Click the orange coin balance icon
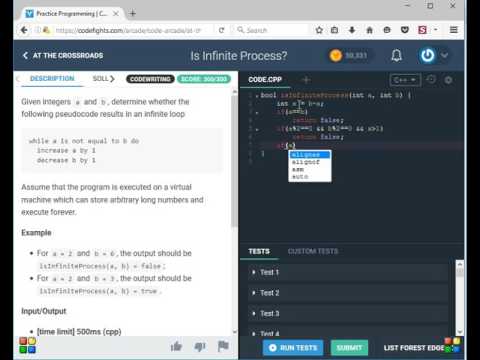Viewport: 480px width, 360px height. [336, 55]
